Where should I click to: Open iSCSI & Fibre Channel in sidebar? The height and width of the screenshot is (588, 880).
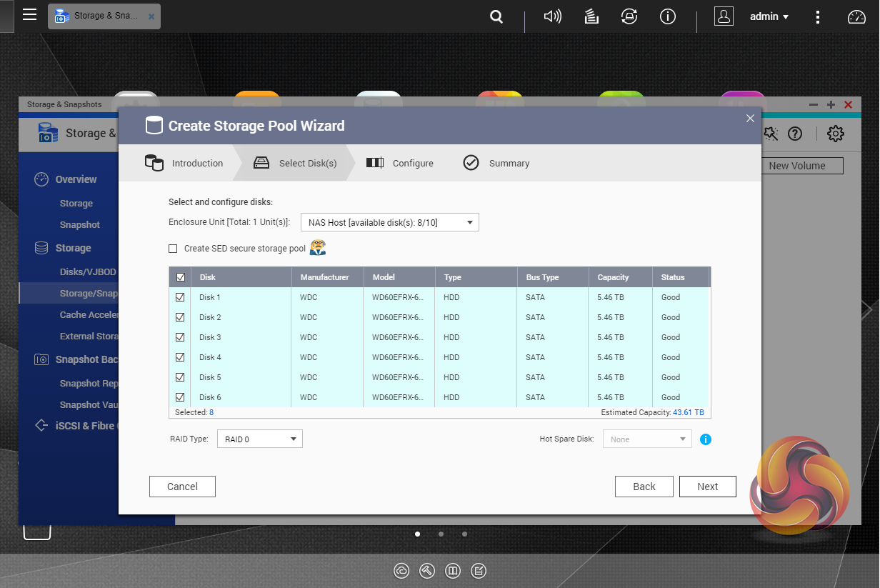pyautogui.click(x=86, y=425)
